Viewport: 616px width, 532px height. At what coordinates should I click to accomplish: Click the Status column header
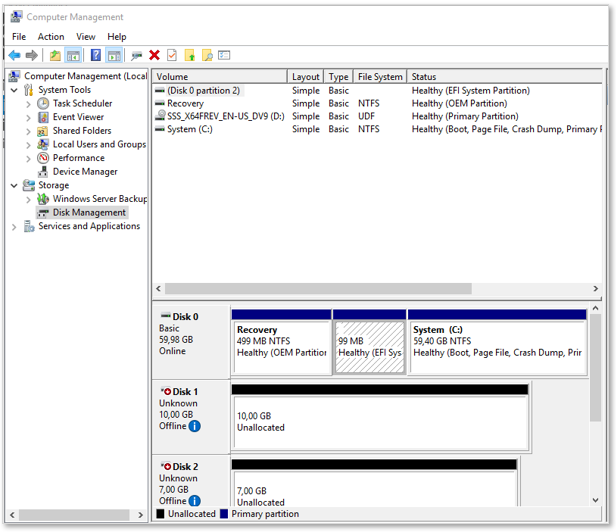[504, 77]
